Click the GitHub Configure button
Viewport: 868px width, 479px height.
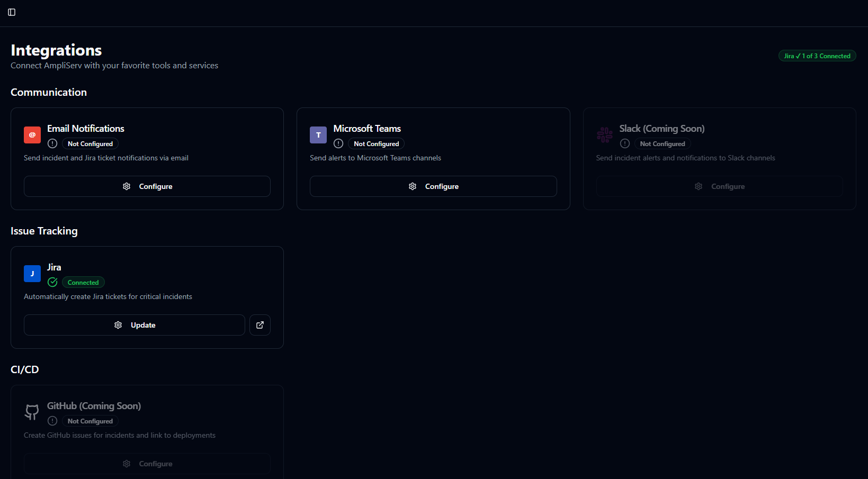pos(147,464)
